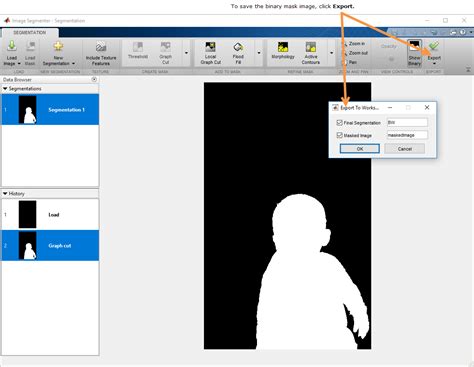Select the Load step in History
The height and width of the screenshot is (367, 474).
50,215
